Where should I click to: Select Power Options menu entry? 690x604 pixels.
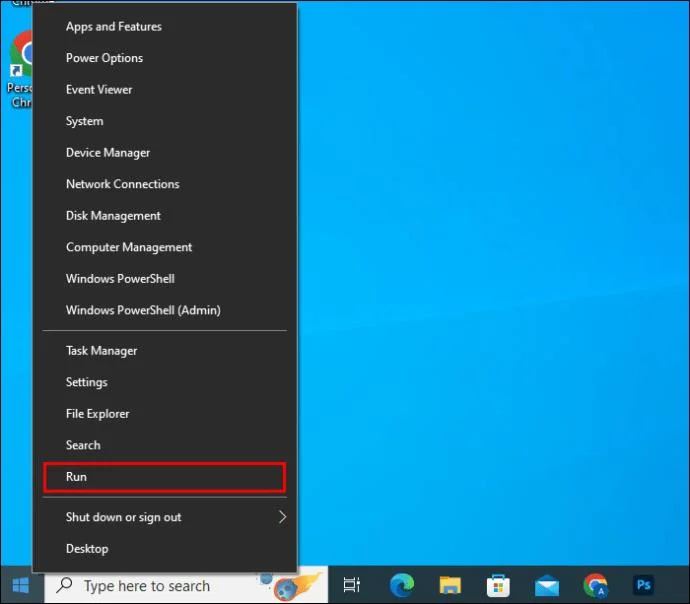165,58
